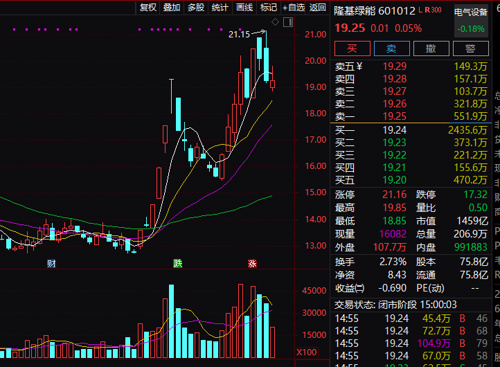
Task: Open the 电气设备 sector box
Action: click(x=471, y=21)
